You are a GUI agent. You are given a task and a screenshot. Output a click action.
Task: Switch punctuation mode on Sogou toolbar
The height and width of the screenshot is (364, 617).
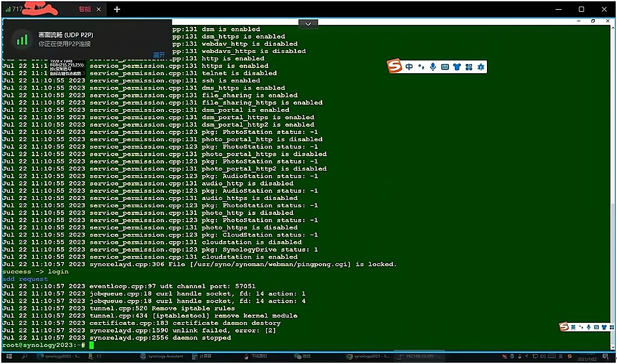(421, 67)
